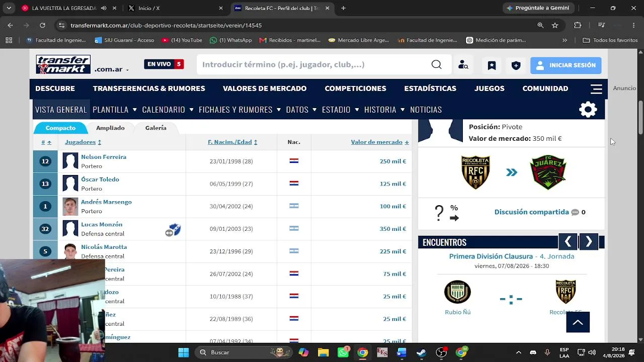Click Pregúntale a Gemini button
This screenshot has height=362, width=644.
point(538,8)
